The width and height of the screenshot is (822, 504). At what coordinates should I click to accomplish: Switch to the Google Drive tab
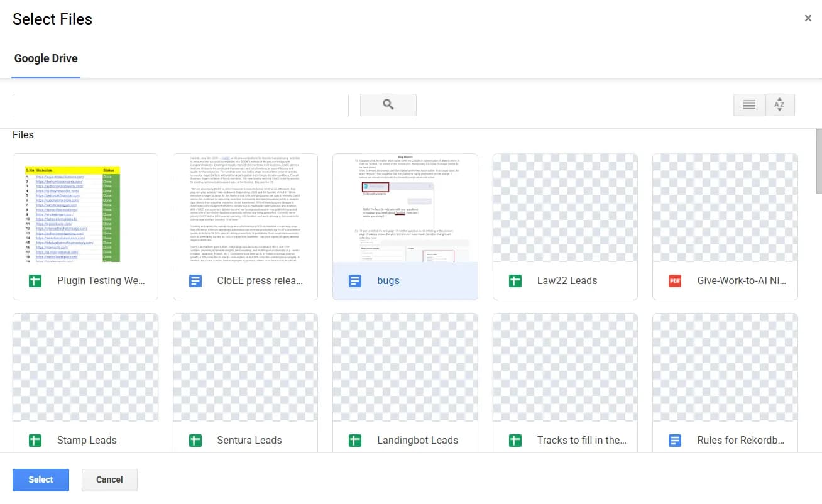click(45, 58)
